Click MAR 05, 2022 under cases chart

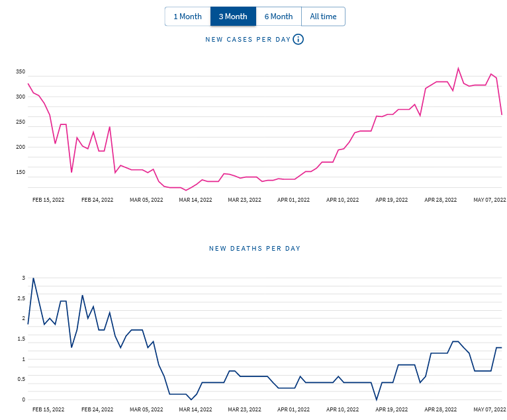146,200
